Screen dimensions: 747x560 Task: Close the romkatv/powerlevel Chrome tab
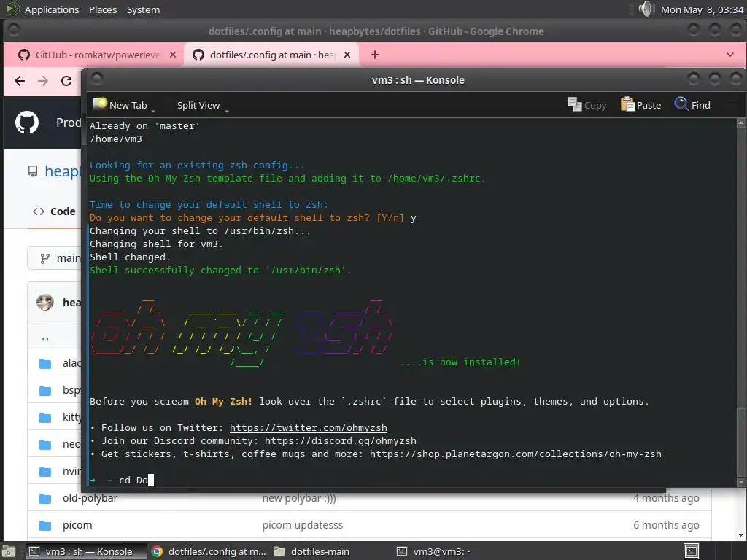(x=173, y=55)
